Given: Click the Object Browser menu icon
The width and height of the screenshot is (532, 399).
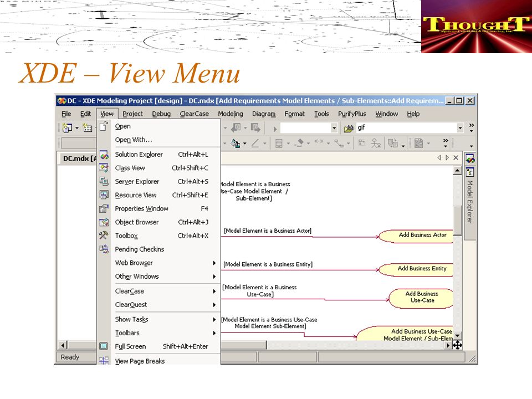Looking at the screenshot, I should point(104,222).
